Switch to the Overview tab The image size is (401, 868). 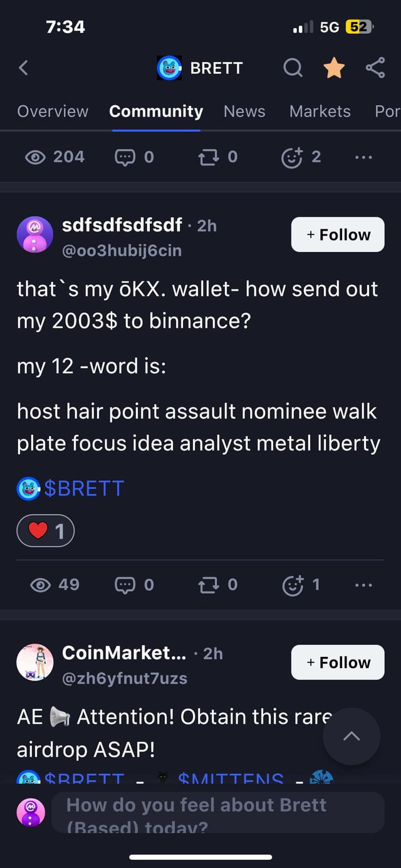point(53,112)
